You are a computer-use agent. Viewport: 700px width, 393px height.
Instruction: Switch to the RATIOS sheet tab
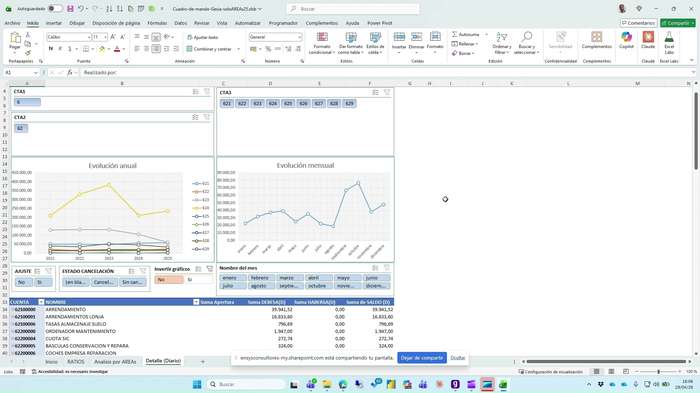[x=75, y=362]
